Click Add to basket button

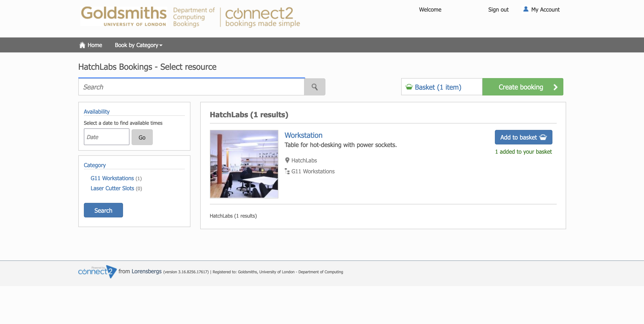(x=524, y=137)
